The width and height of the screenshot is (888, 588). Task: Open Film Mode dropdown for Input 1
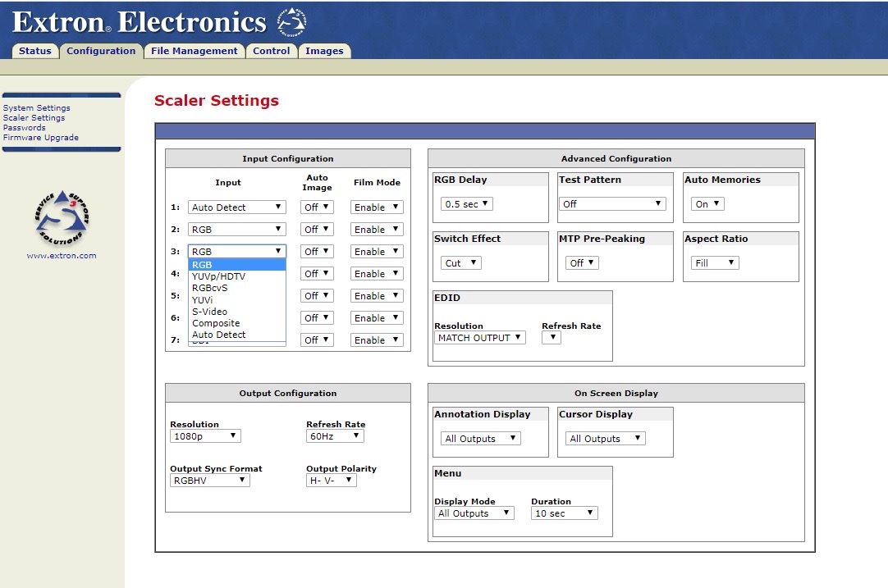coord(377,207)
